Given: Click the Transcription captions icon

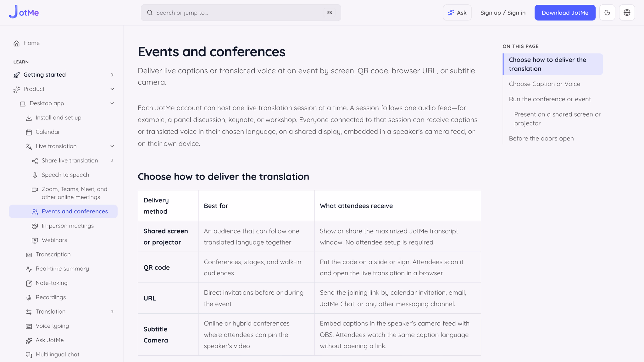Looking at the screenshot, I should click(x=29, y=255).
